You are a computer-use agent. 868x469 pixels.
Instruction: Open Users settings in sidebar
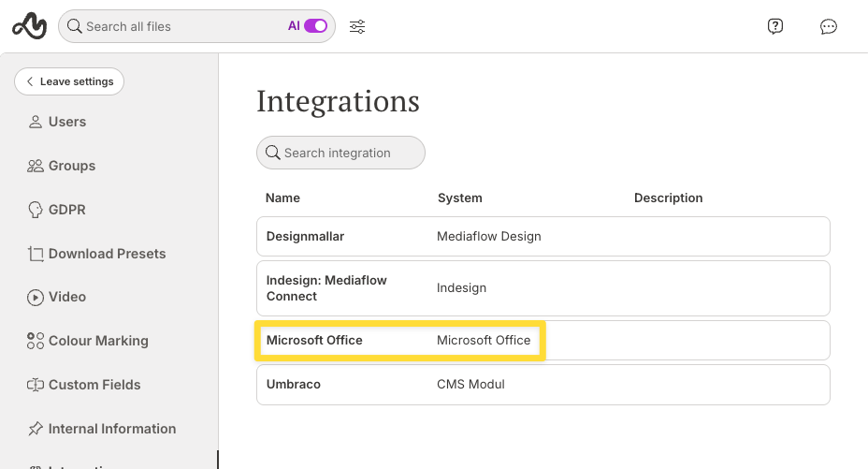click(66, 122)
